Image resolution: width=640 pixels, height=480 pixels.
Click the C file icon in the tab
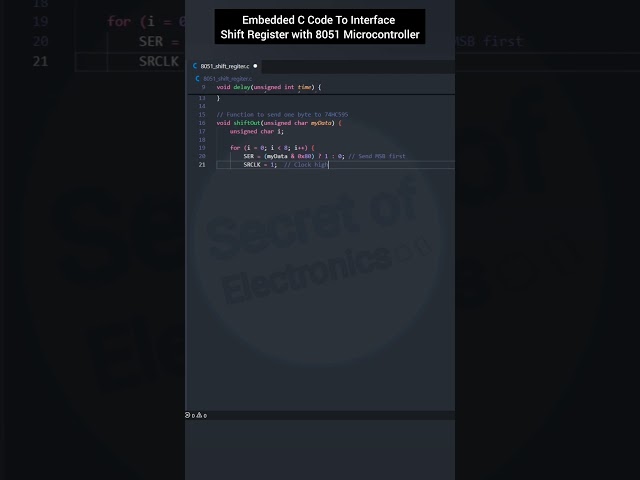[195, 66]
